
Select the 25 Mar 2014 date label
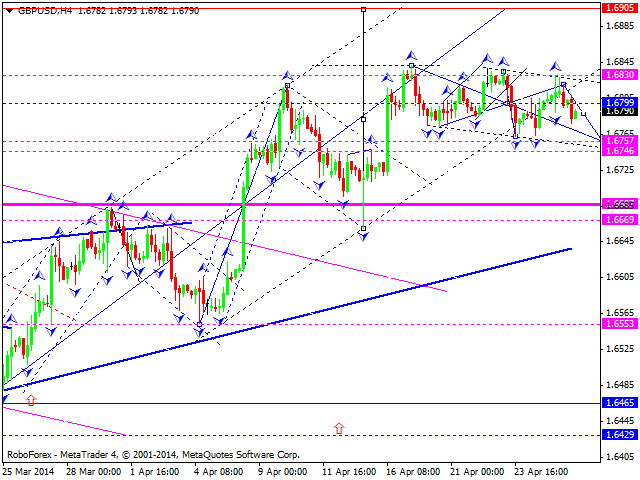pos(31,471)
